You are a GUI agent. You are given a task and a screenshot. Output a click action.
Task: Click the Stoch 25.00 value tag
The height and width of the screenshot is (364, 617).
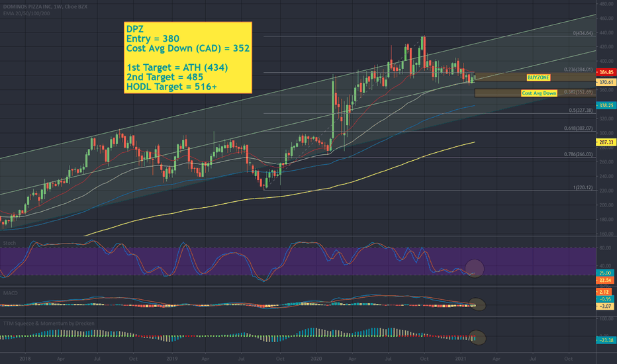point(605,273)
